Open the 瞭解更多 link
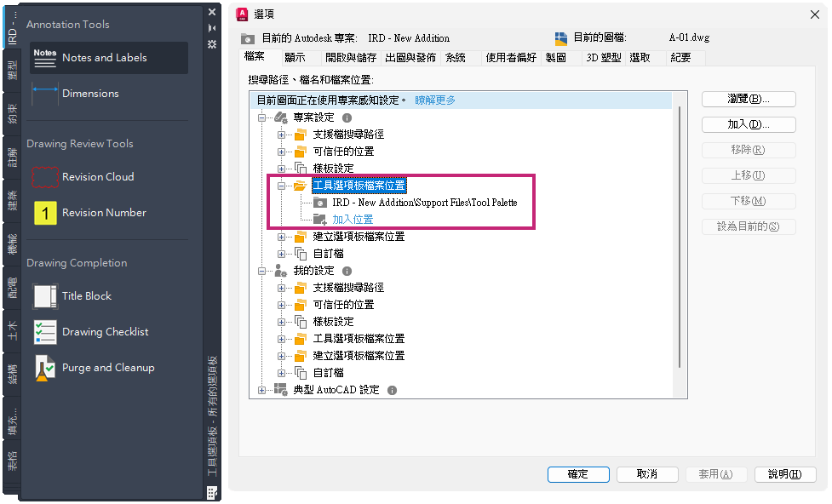 pos(435,100)
